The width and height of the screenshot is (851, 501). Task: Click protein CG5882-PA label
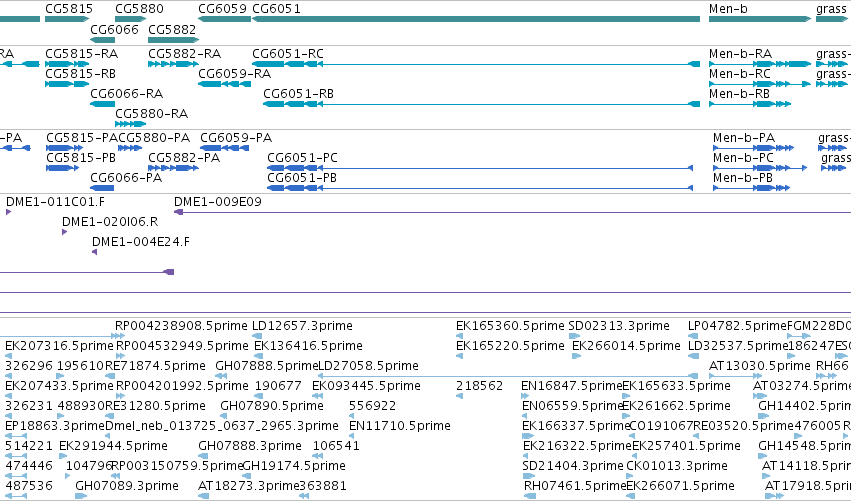click(184, 158)
